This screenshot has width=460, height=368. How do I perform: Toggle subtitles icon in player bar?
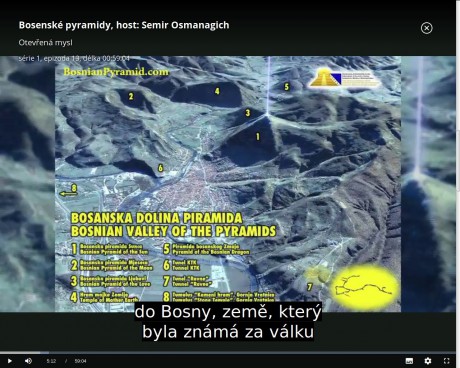[409, 361]
